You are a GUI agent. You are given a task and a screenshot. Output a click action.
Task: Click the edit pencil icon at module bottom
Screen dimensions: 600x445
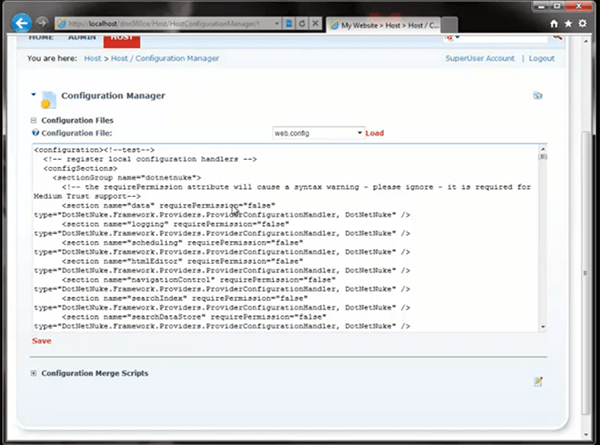tap(538, 381)
